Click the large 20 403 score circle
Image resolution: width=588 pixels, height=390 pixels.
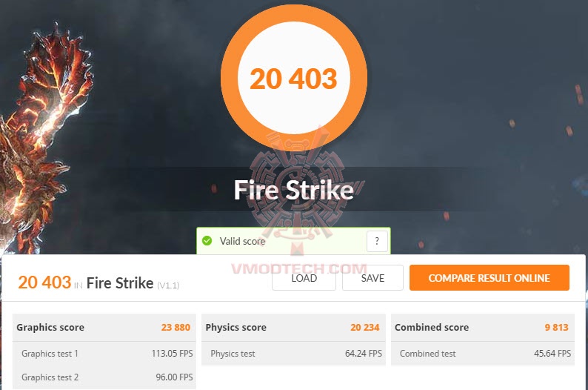[x=294, y=78]
